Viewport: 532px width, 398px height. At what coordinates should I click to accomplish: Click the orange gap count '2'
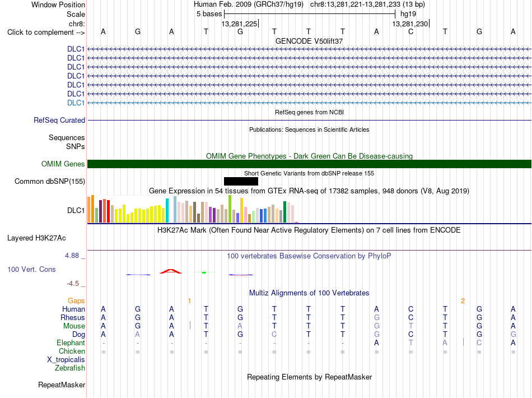[x=463, y=301]
